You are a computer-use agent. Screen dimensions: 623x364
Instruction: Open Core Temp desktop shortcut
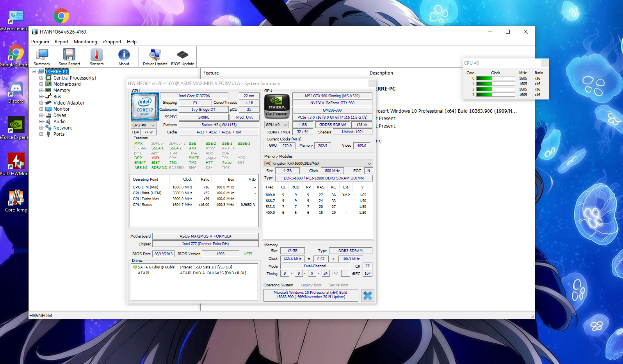16,201
